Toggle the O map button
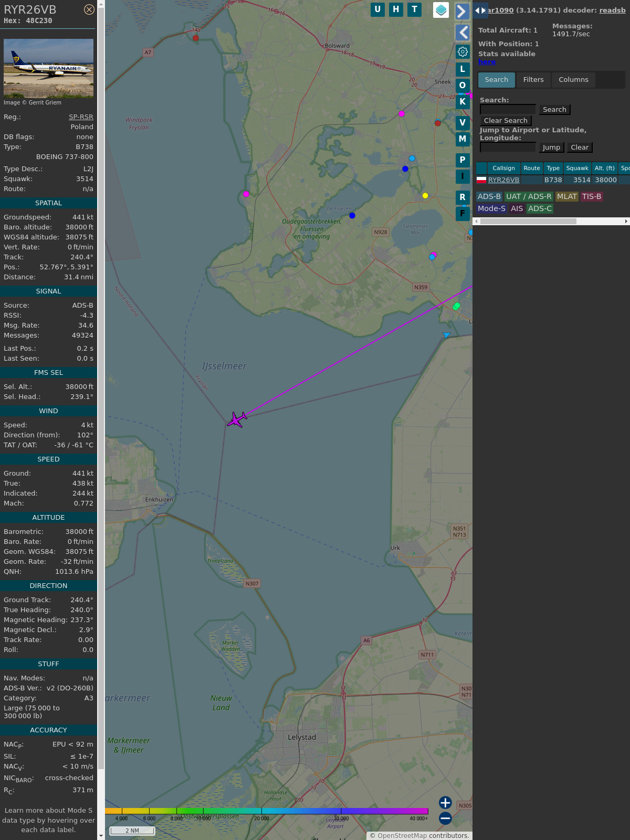 coord(463,85)
